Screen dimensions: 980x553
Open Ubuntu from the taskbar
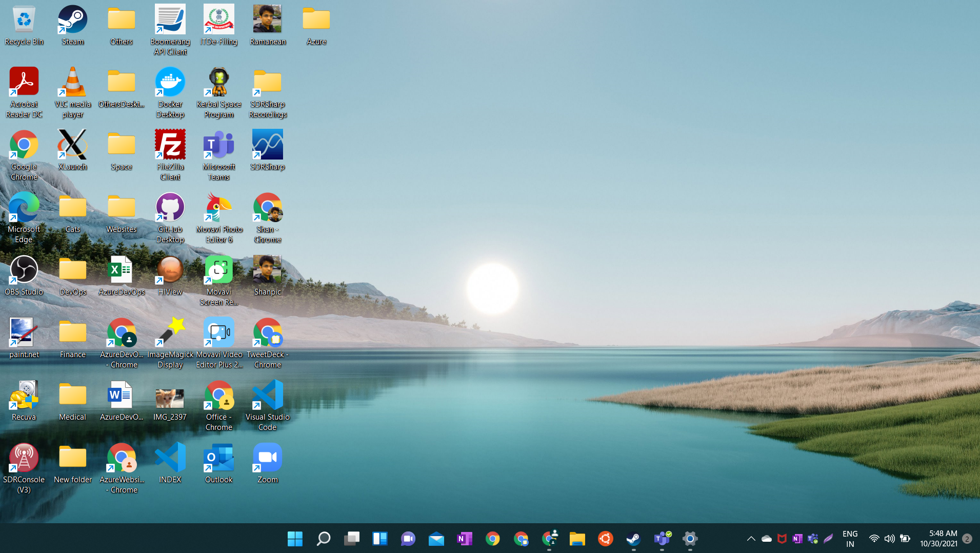(x=606, y=539)
